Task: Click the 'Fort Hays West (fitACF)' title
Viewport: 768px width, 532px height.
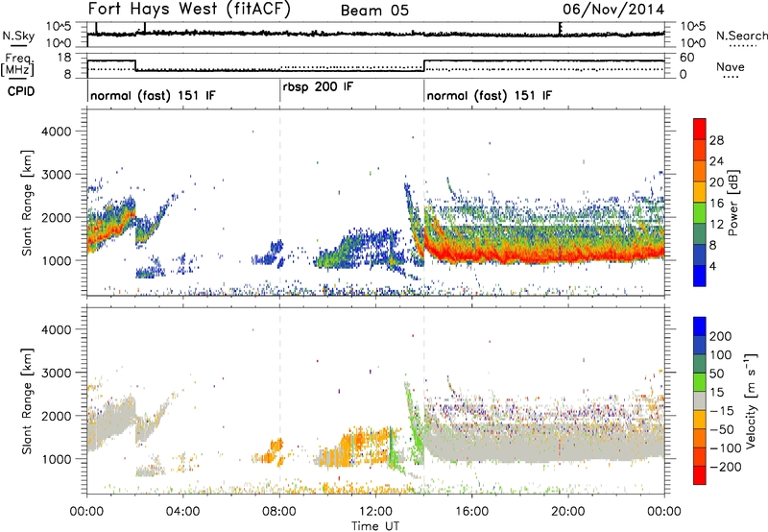Action: 189,10
